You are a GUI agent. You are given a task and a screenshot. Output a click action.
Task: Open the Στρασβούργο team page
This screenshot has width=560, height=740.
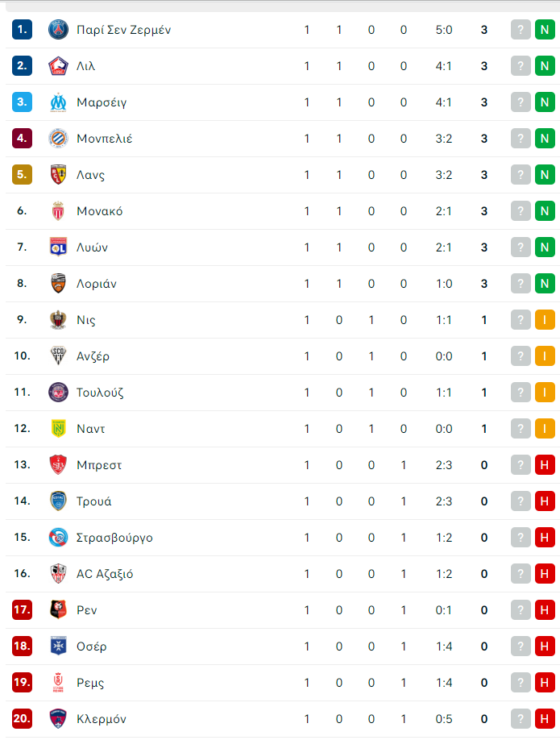tap(114, 538)
